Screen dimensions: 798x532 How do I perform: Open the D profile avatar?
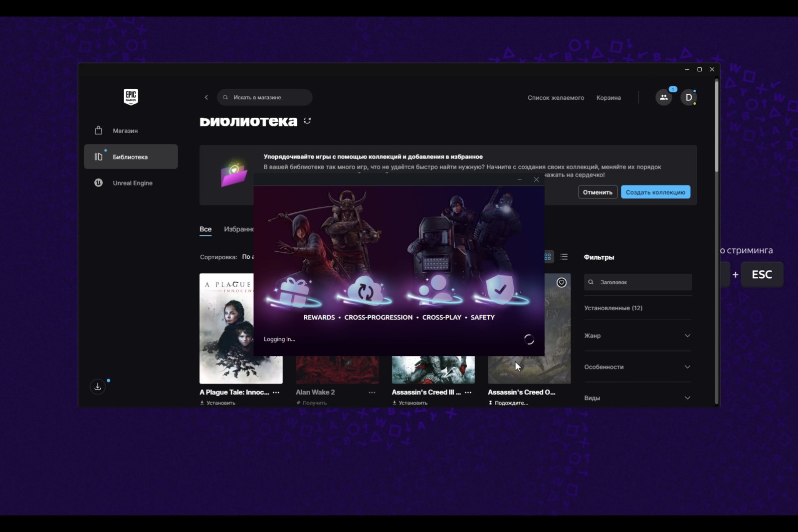pos(689,97)
